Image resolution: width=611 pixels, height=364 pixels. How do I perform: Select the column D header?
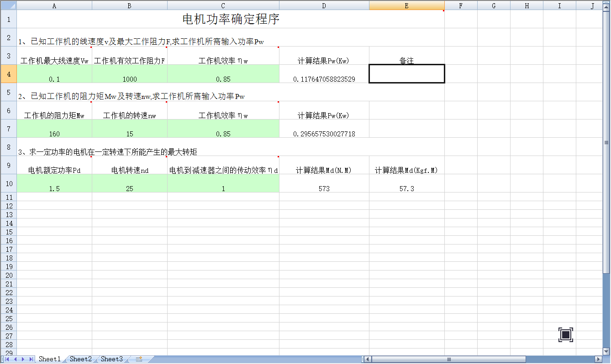pos(324,5)
